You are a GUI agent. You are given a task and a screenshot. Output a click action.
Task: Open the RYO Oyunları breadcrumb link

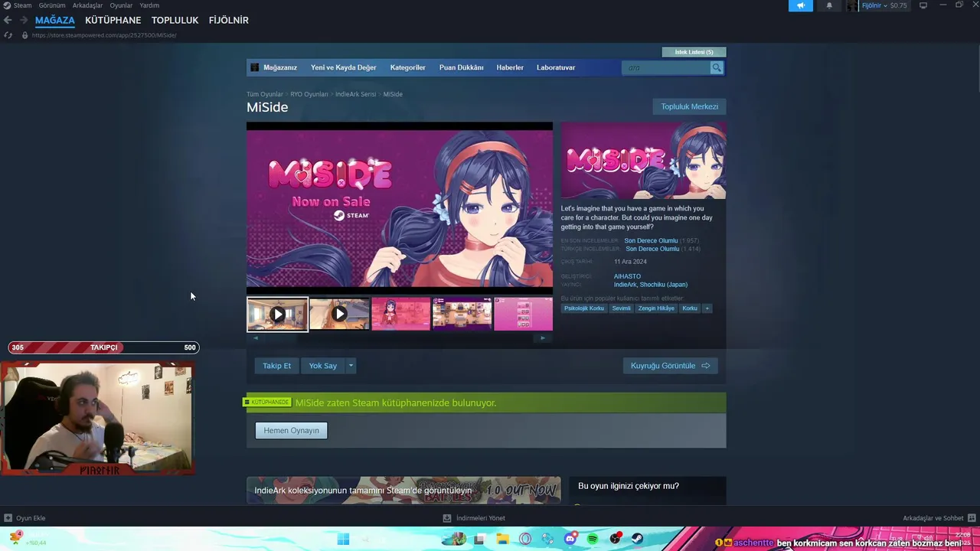[x=309, y=94]
